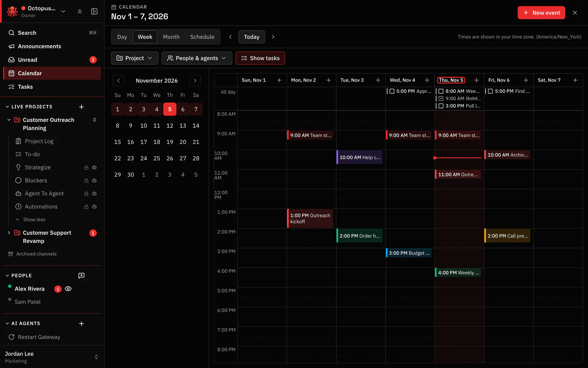Open the 1:00 PM Outreach kickoff event
The height and width of the screenshot is (368, 588).
click(x=310, y=219)
